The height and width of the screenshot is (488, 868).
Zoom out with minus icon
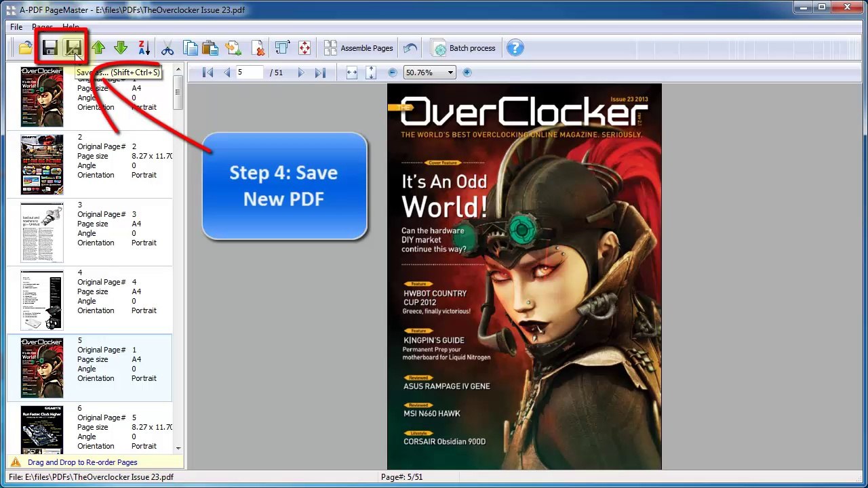393,73
